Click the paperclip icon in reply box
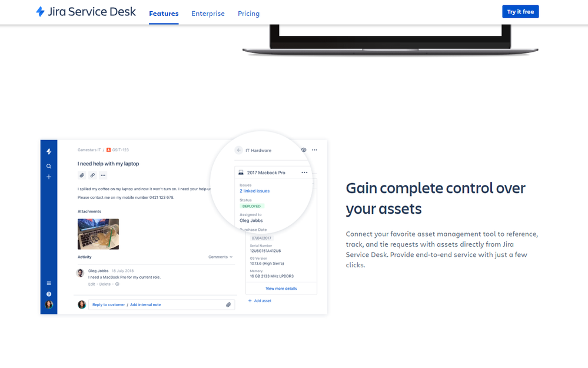The image size is (588, 368). 228,304
